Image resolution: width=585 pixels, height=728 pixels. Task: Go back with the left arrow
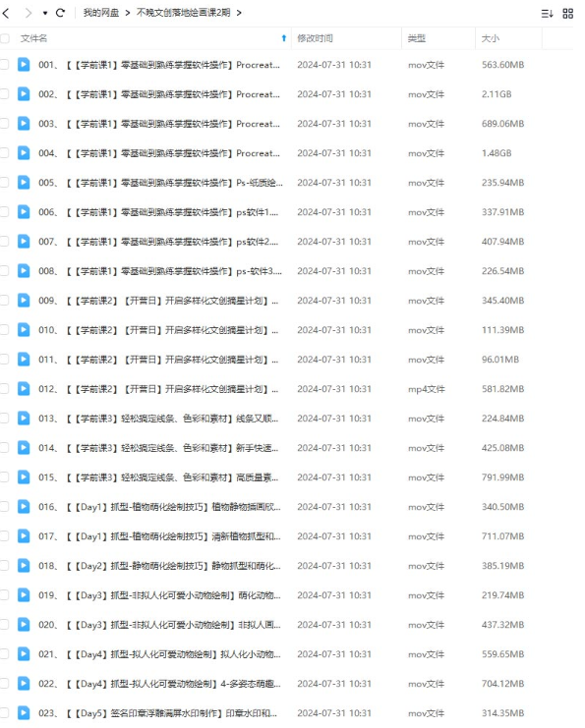[6, 13]
